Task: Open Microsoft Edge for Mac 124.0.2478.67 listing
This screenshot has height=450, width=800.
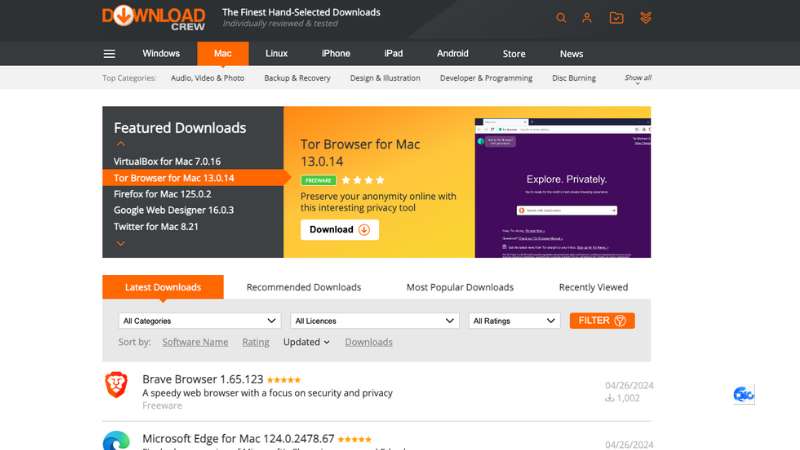Action: click(238, 439)
